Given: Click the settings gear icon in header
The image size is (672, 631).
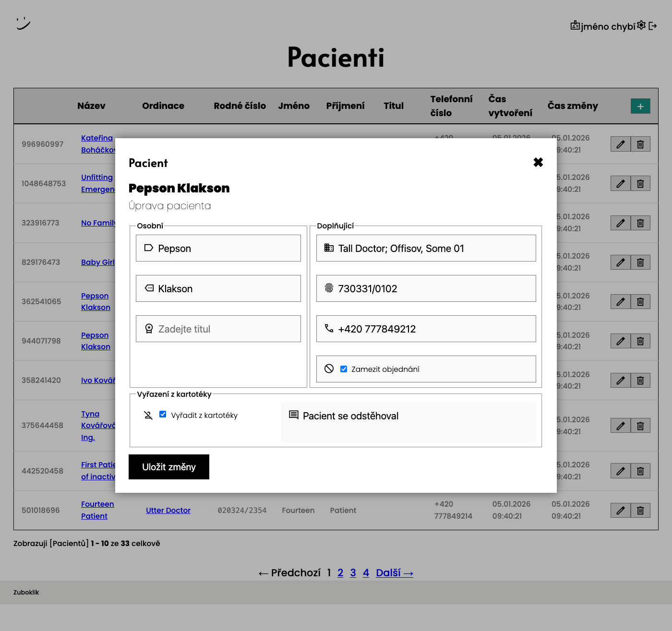Looking at the screenshot, I should [641, 25].
